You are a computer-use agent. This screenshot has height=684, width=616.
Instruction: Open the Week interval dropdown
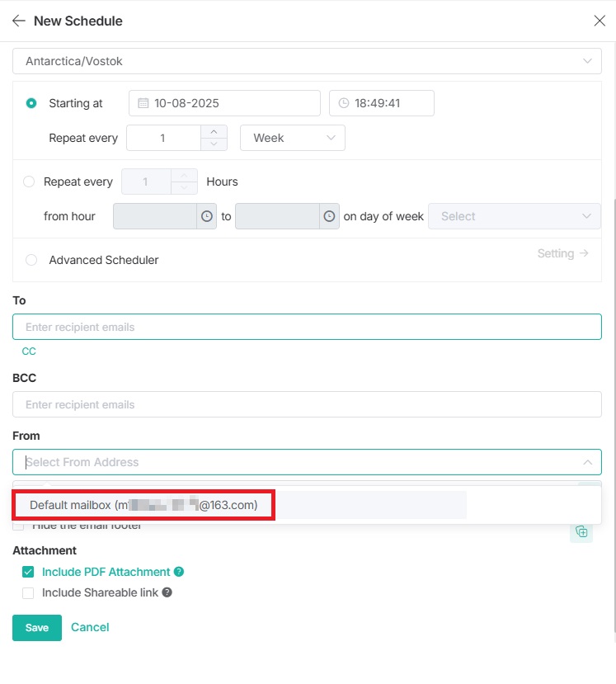click(292, 138)
